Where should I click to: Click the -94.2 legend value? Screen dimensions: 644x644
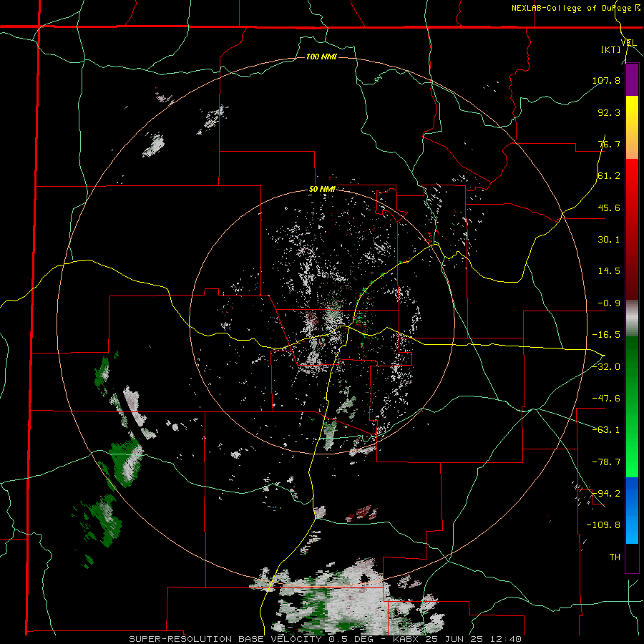point(606,494)
